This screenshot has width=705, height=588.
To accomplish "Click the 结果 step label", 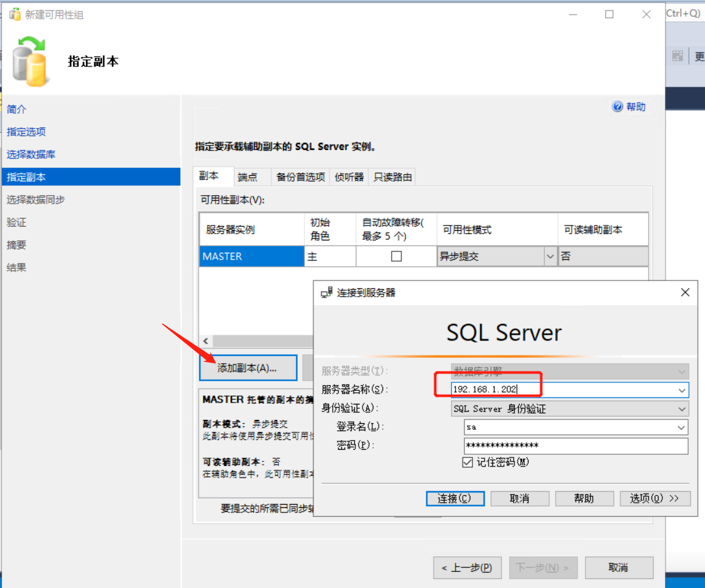I will pos(17,268).
